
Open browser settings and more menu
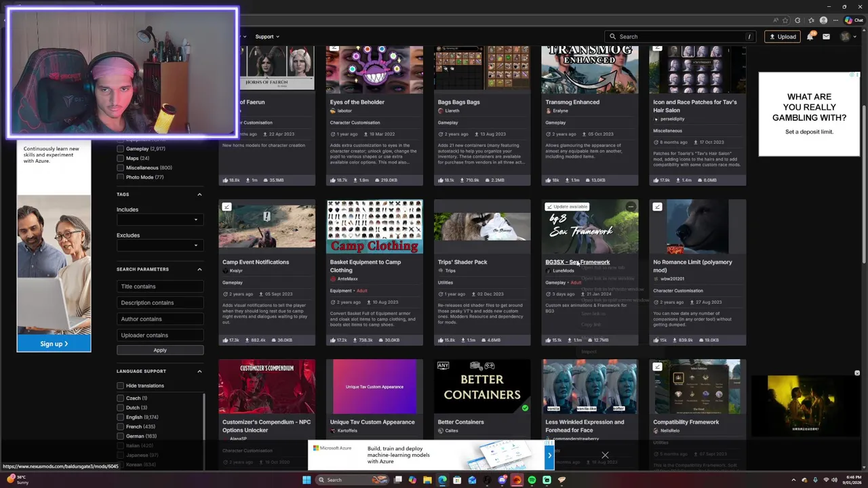click(x=836, y=20)
